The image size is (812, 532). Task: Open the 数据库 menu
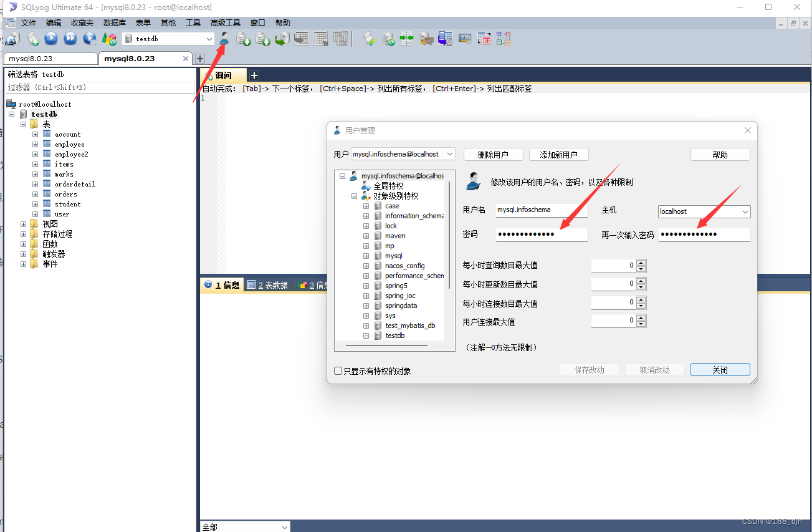click(x=115, y=22)
